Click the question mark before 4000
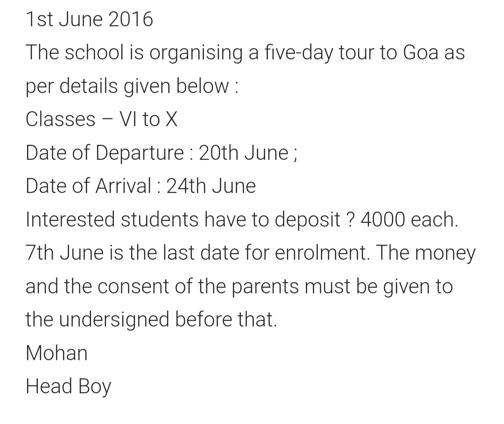 pyautogui.click(x=350, y=220)
